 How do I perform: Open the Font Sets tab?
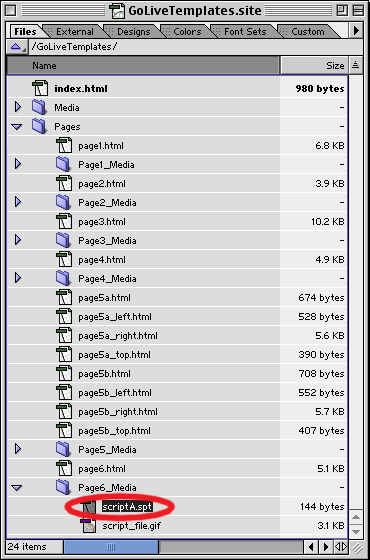(x=245, y=31)
